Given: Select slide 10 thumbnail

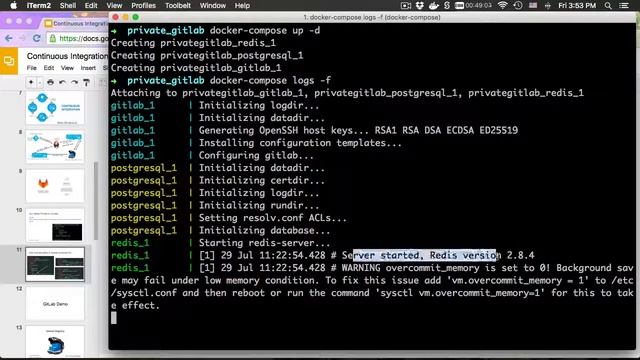Looking at the screenshot, I should 55,225.
